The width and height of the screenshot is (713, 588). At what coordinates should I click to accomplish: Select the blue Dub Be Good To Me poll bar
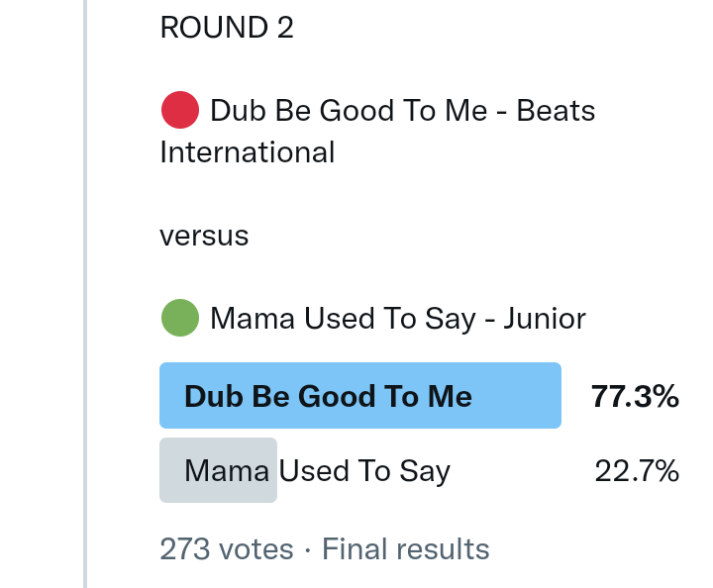(x=360, y=396)
